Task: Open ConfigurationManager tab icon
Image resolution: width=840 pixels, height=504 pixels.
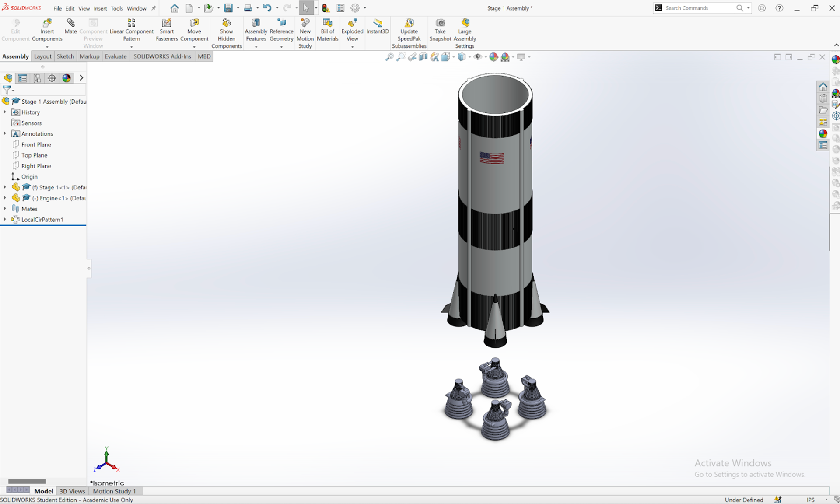Action: [37, 78]
